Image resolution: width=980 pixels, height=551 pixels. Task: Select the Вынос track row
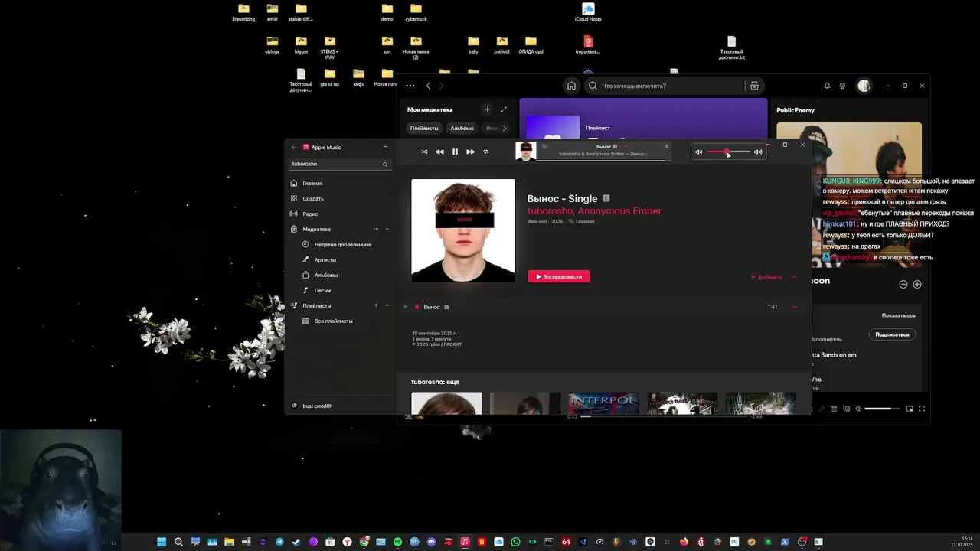[602, 307]
